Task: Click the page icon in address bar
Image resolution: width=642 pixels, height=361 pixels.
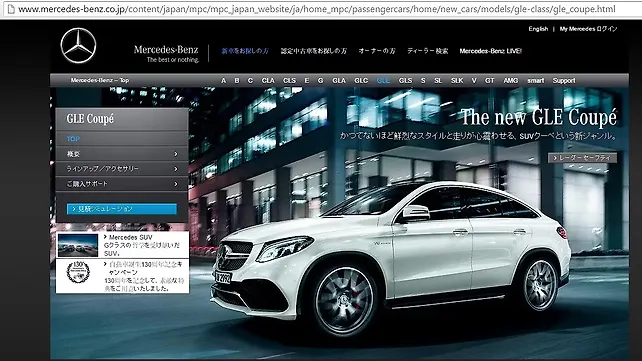Action: click(x=11, y=9)
